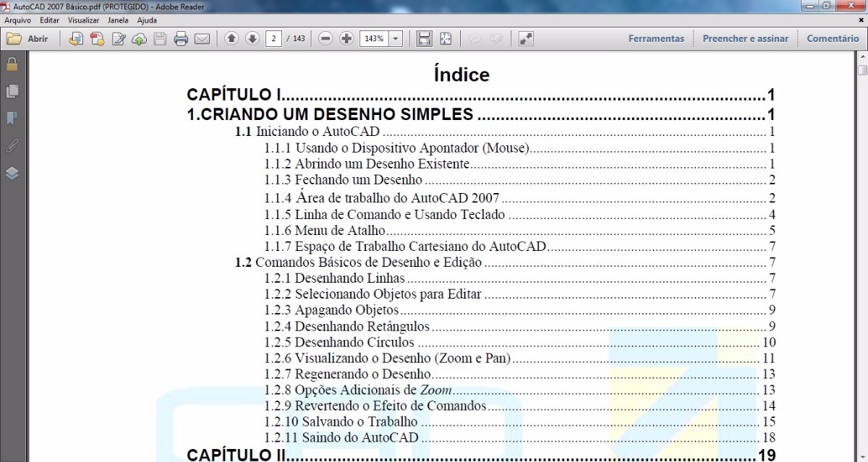Open the layers sidebar icon
Image resolution: width=868 pixels, height=462 pixels.
(12, 173)
